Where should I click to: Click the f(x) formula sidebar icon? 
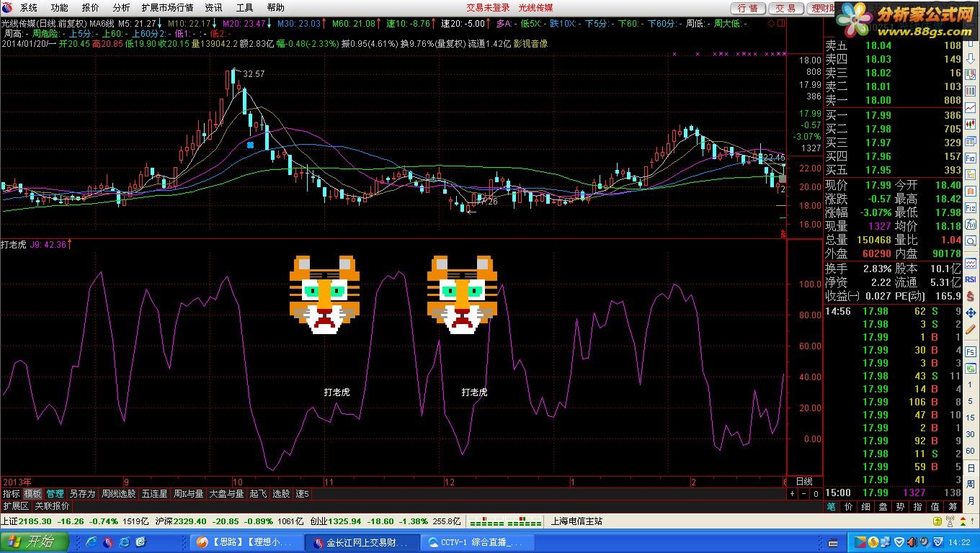pyautogui.click(x=971, y=225)
